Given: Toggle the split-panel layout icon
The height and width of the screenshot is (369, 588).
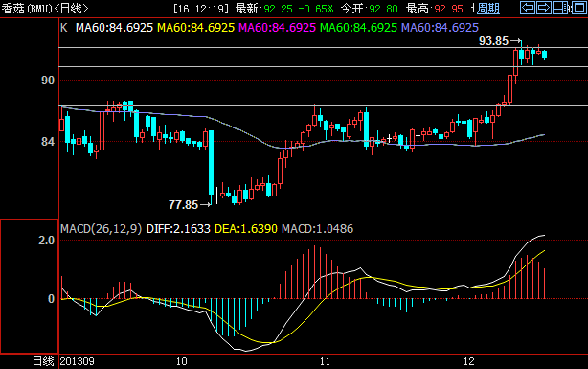Looking at the screenshot, I should [x=560, y=8].
